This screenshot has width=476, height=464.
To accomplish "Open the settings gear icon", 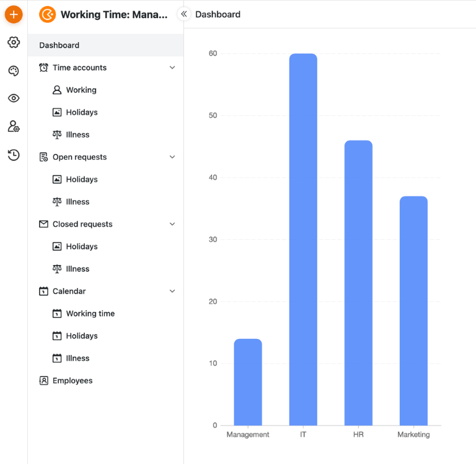I will pos(14,42).
